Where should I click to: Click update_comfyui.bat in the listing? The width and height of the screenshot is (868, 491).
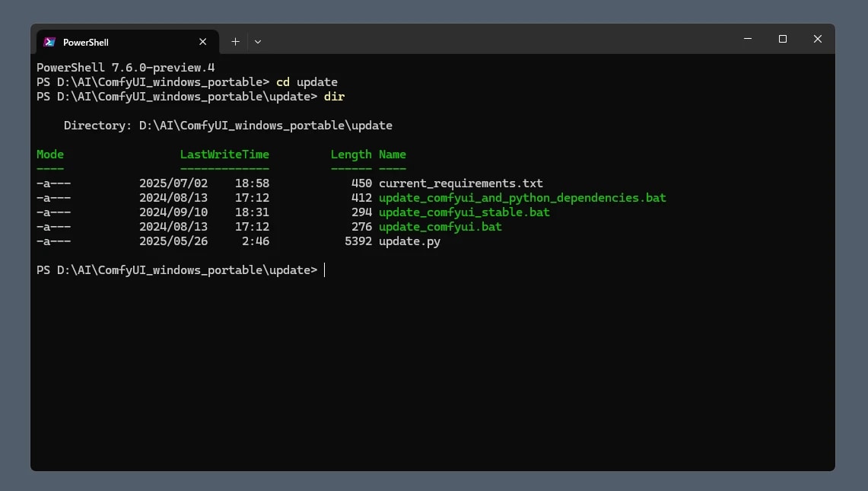coord(440,227)
